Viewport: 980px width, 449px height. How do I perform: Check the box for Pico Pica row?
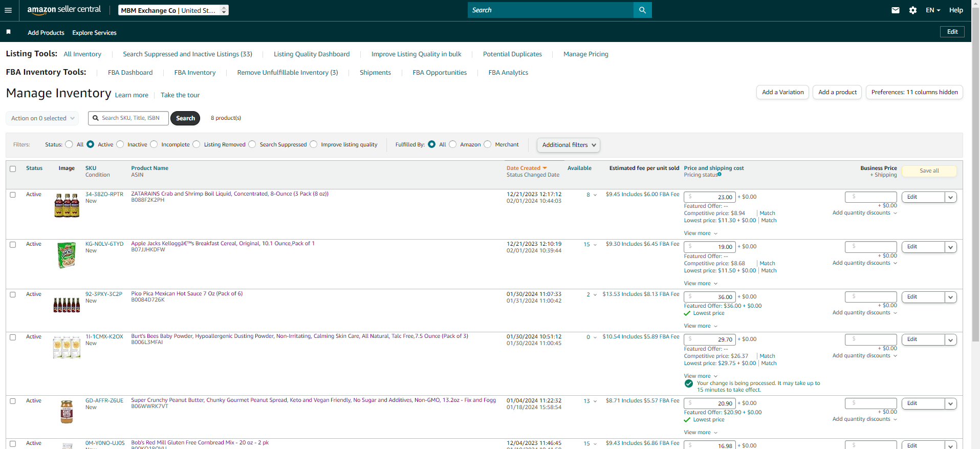pos(13,295)
